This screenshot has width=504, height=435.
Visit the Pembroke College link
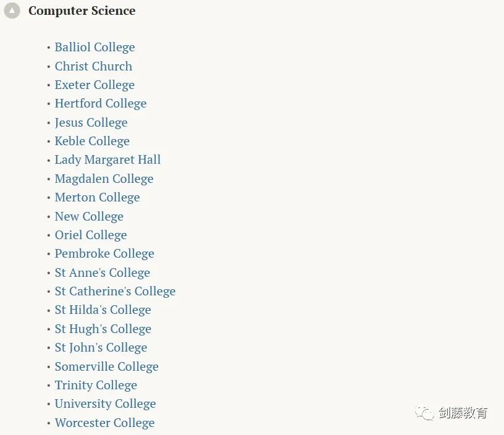(x=104, y=254)
